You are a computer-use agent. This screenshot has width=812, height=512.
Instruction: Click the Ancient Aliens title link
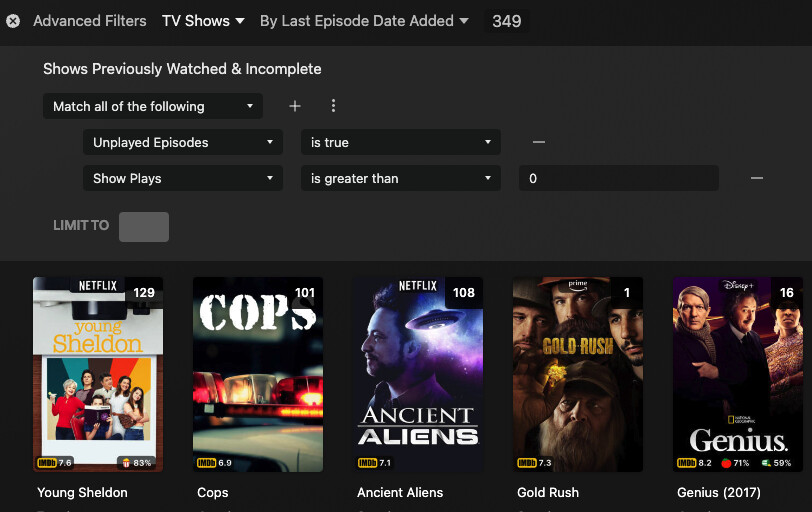tap(400, 492)
